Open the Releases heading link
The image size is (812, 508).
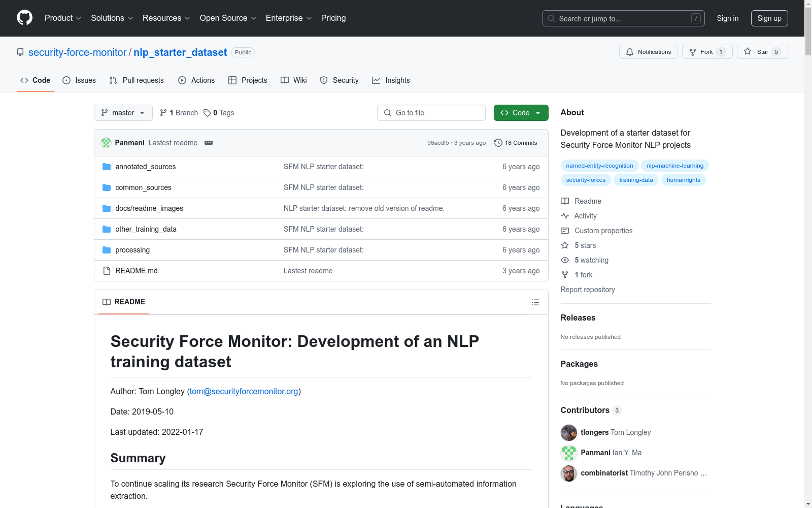578,317
